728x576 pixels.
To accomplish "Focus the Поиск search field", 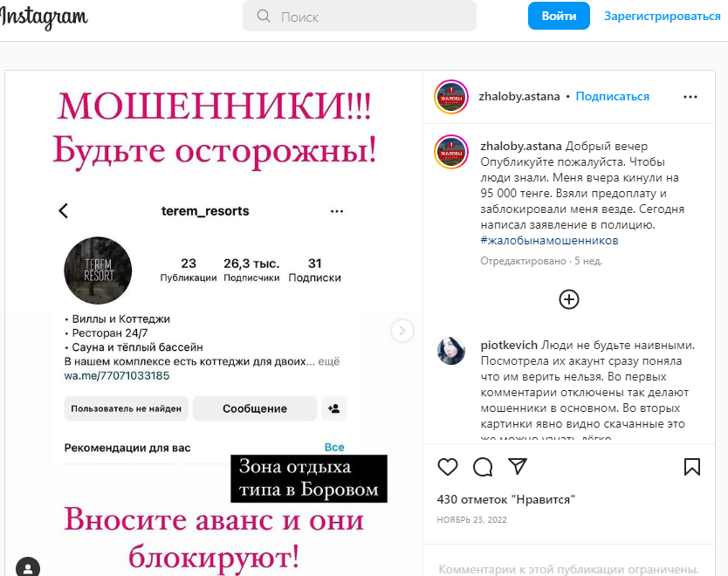I will (x=360, y=17).
